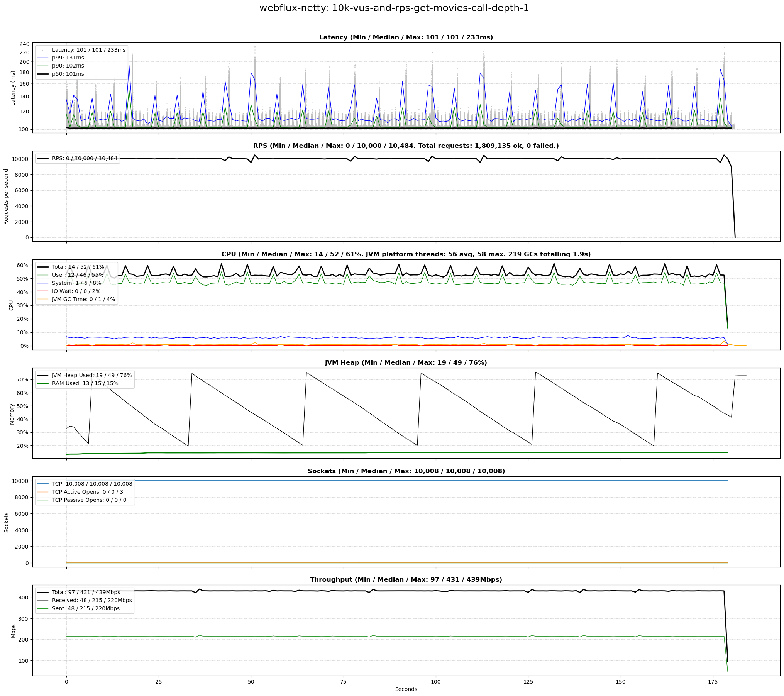Click the RAM Used legend entry
The height and width of the screenshot is (696, 784).
[85, 383]
